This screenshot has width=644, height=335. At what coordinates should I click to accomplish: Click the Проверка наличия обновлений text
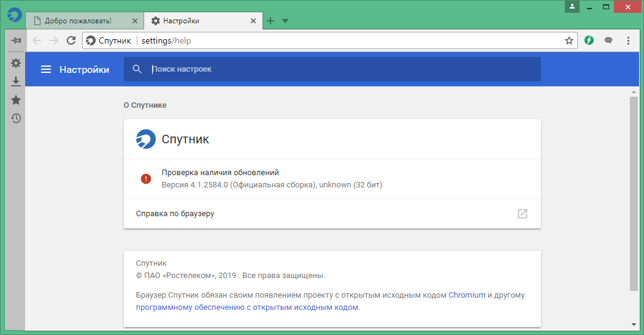point(220,173)
